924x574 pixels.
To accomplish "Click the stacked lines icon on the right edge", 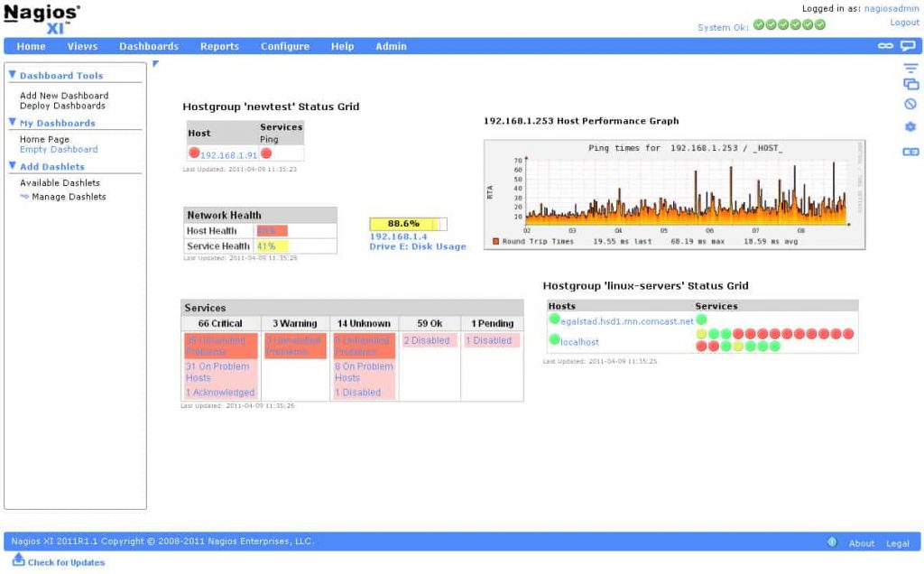I will pos(910,69).
